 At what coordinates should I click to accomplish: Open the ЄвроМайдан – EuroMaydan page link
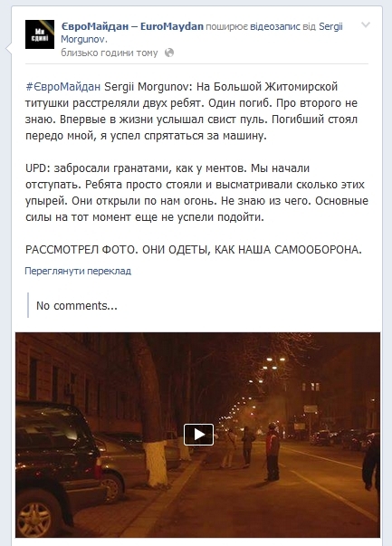pyautogui.click(x=132, y=26)
